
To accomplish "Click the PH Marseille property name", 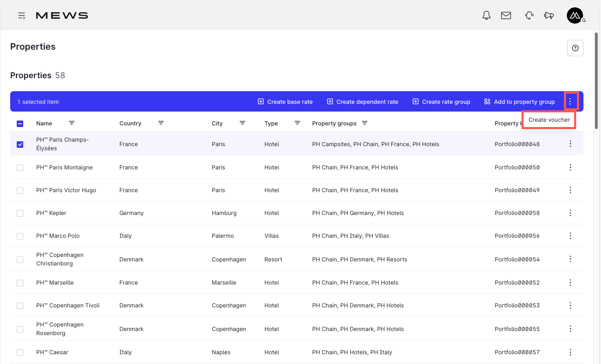I will coord(55,283).
